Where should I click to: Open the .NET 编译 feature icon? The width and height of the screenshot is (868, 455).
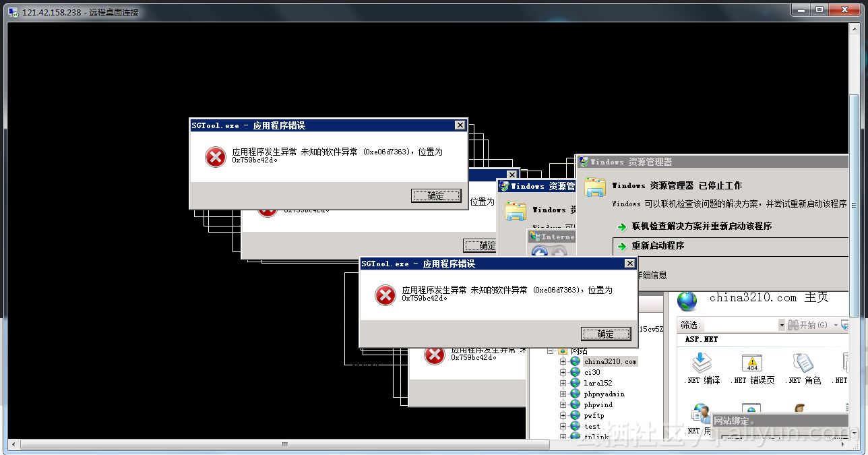coord(702,363)
